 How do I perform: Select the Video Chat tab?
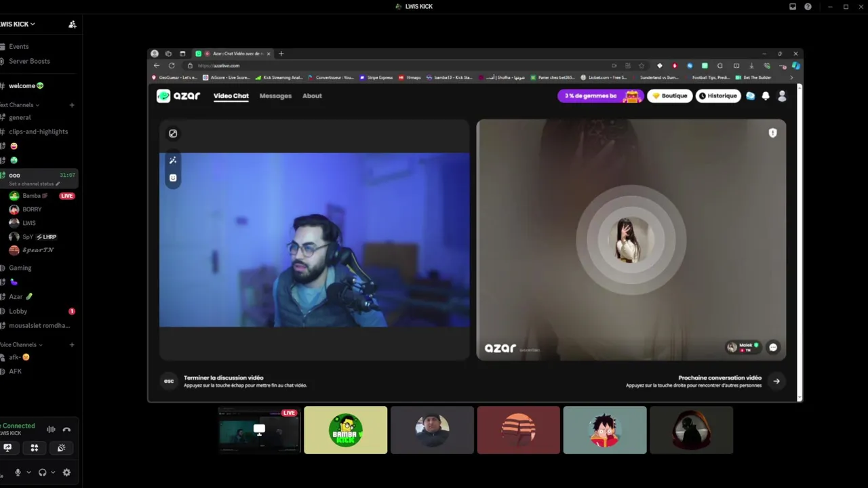(231, 96)
